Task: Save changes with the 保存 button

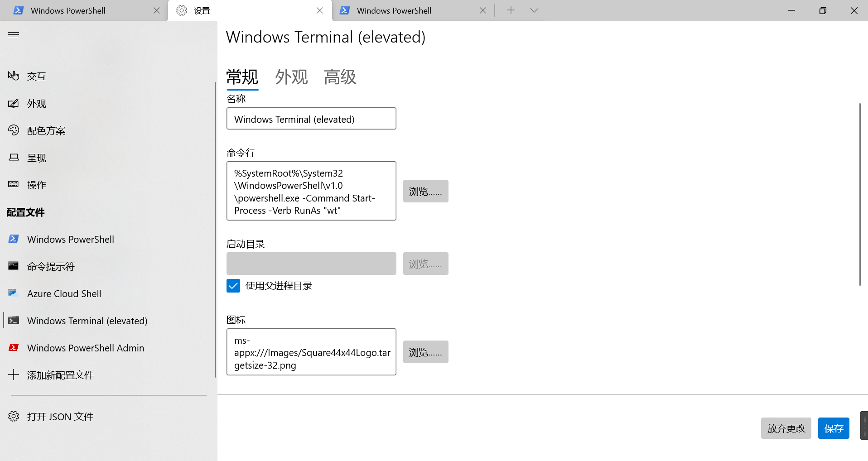Action: click(833, 428)
